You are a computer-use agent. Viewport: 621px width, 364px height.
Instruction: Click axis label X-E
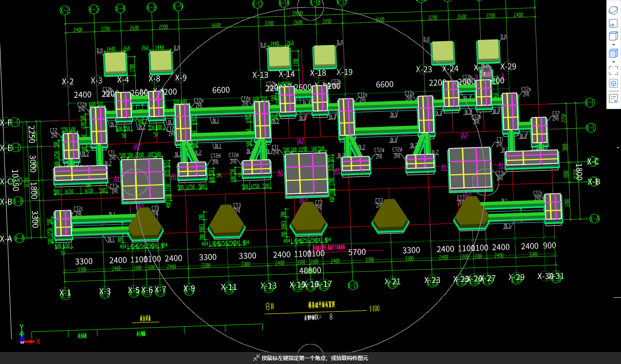6,148
